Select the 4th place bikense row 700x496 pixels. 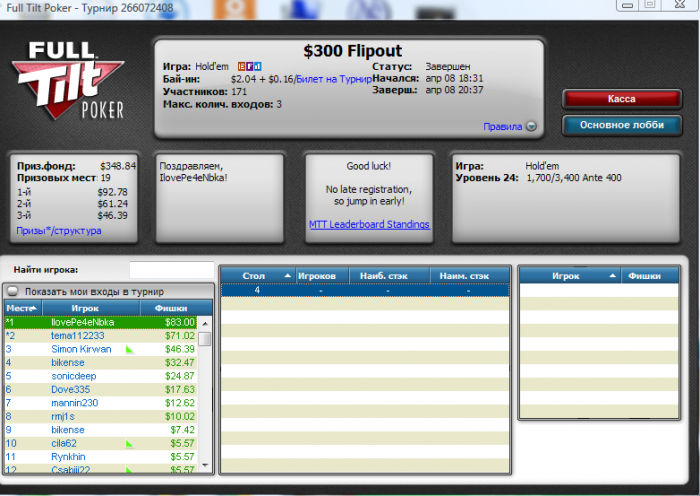[x=101, y=363]
